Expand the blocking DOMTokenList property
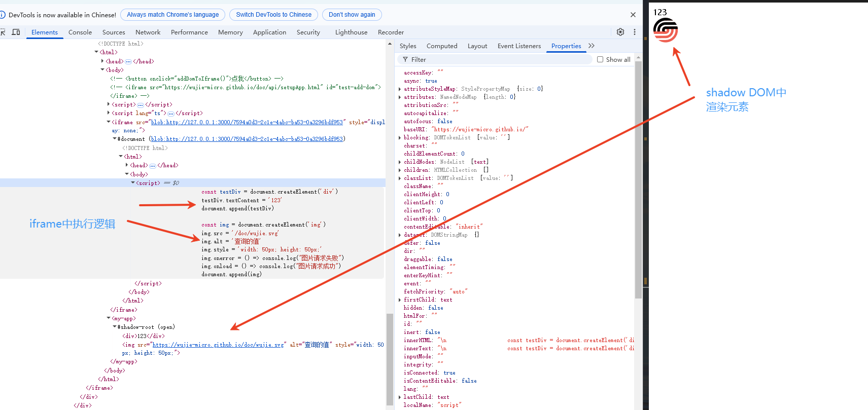868x410 pixels. (400, 137)
